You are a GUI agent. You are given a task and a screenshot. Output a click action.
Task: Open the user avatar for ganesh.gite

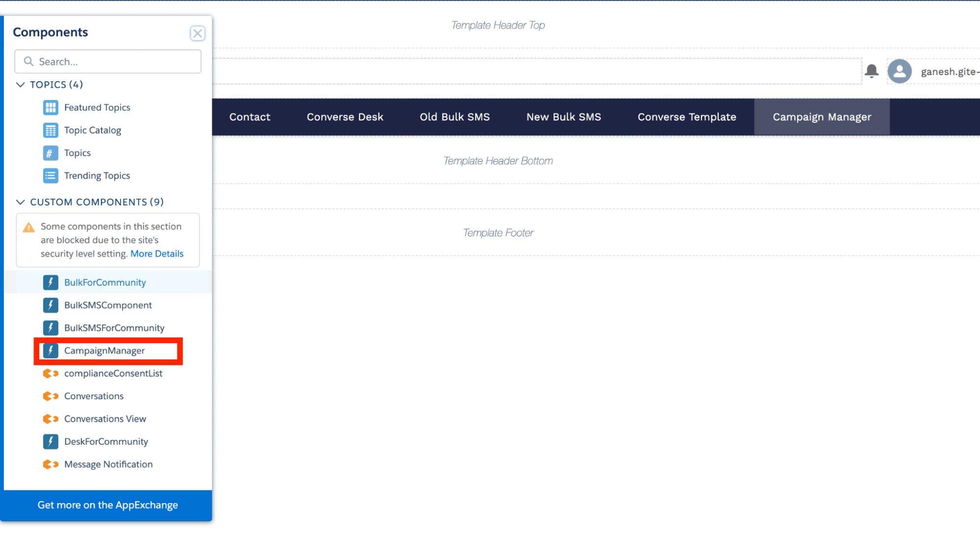point(900,71)
